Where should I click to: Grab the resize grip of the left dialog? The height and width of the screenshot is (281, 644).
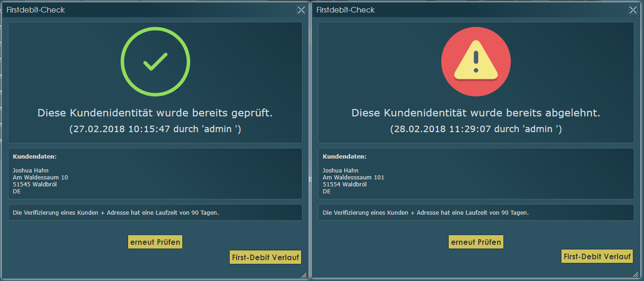(x=304, y=275)
